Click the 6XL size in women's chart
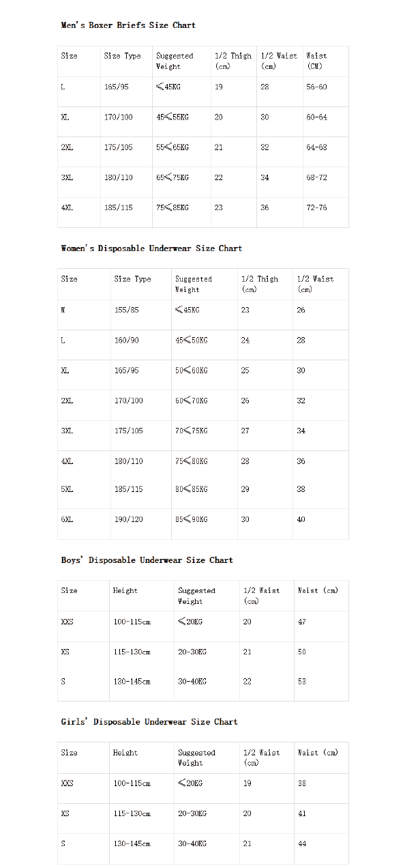The height and width of the screenshot is (868, 405). click(67, 519)
